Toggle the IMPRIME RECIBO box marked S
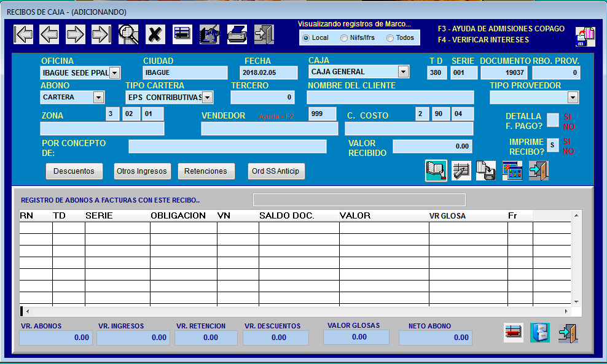This screenshot has width=607, height=364. [x=553, y=145]
